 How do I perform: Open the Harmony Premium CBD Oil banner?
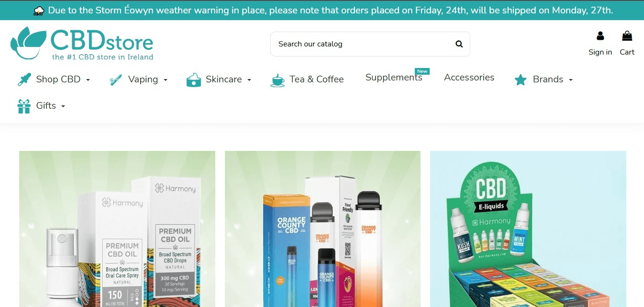[117, 229]
